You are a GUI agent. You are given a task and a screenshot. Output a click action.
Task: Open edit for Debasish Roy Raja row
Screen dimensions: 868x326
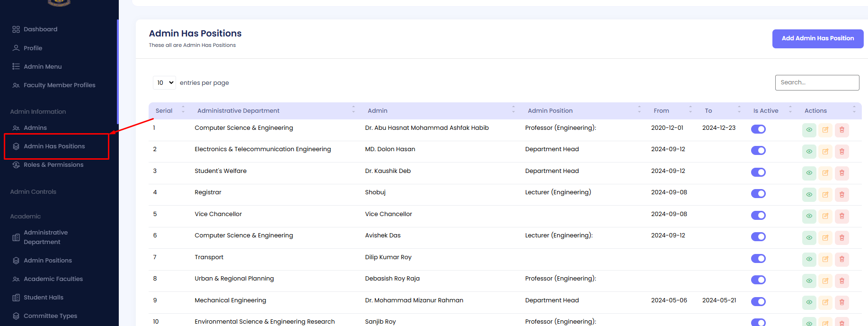click(825, 281)
